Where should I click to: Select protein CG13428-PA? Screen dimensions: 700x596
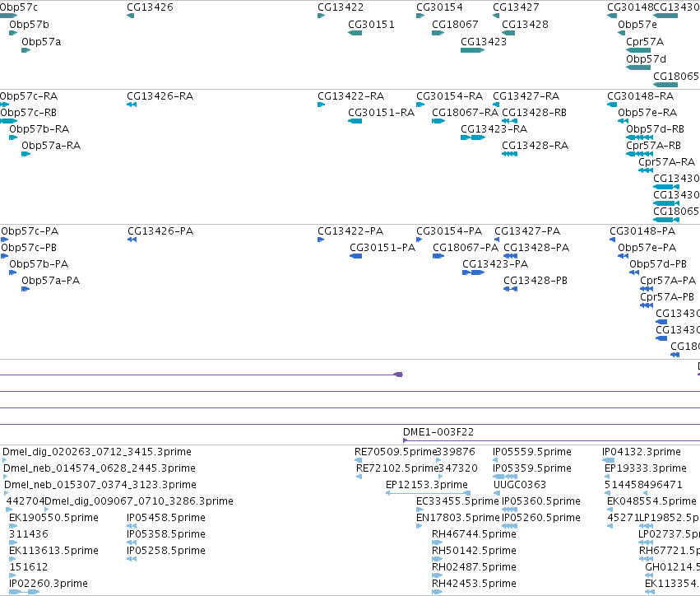coord(536,248)
